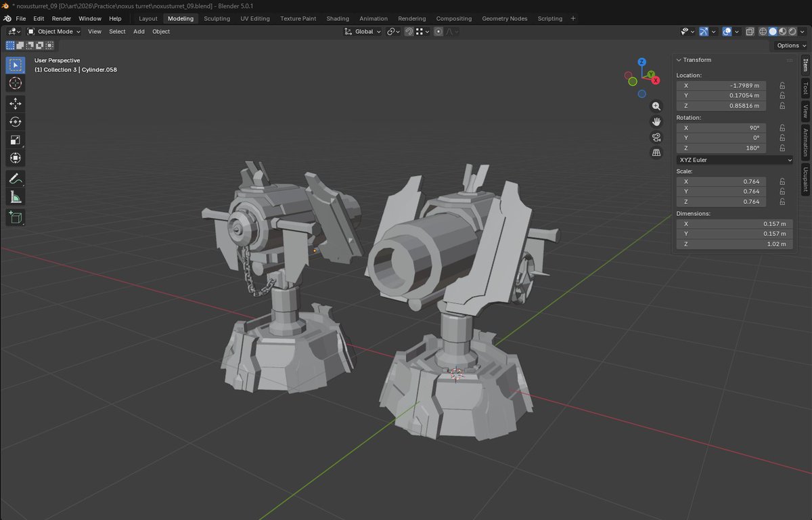
Task: Switch perspective/orthographic with grid icon
Action: [x=656, y=153]
